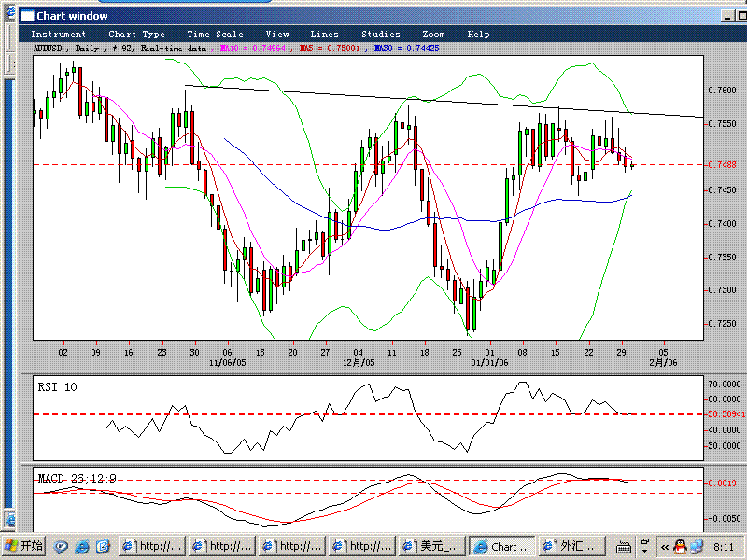This screenshot has height=560, width=747.
Task: Click the first quick launch icon beside Start
Action: click(x=62, y=546)
